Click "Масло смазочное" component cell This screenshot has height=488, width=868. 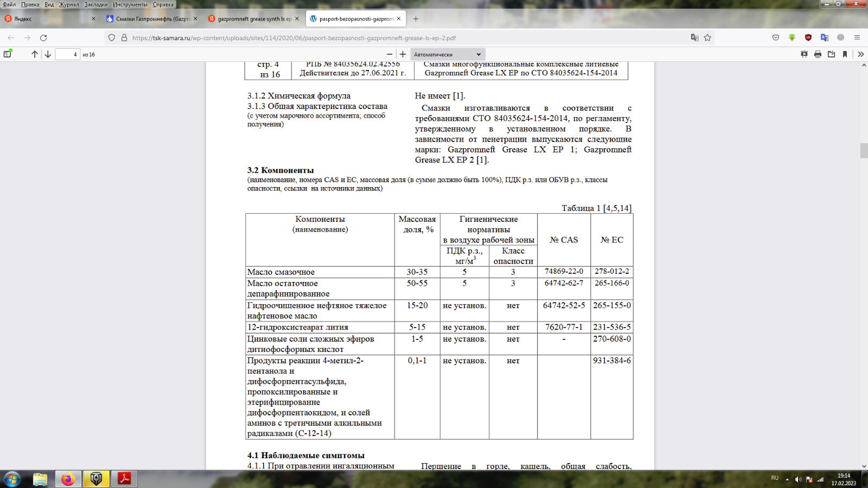320,272
